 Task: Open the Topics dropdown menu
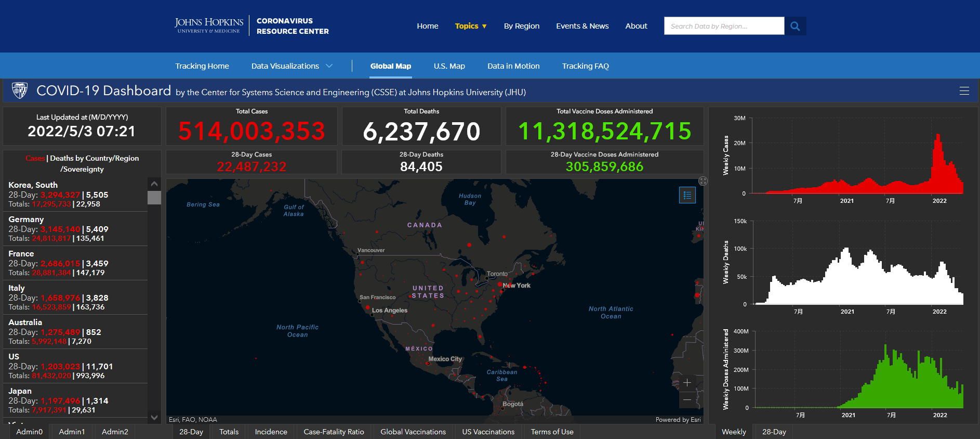point(471,26)
